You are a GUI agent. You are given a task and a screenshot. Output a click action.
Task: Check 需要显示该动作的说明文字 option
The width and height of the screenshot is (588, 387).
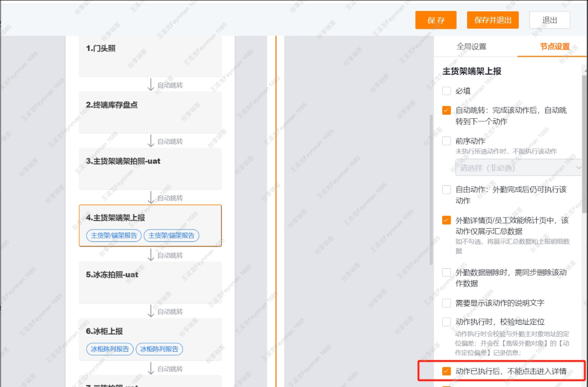point(446,303)
